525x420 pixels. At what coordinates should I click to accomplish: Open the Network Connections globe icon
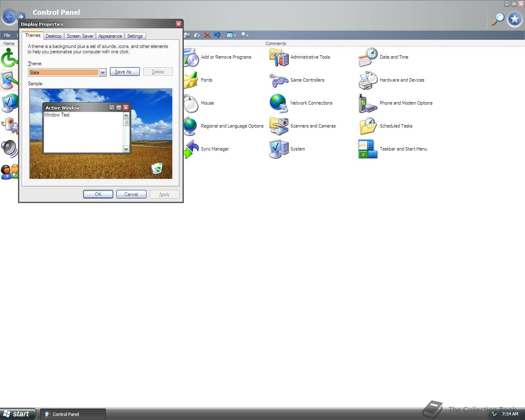(279, 103)
